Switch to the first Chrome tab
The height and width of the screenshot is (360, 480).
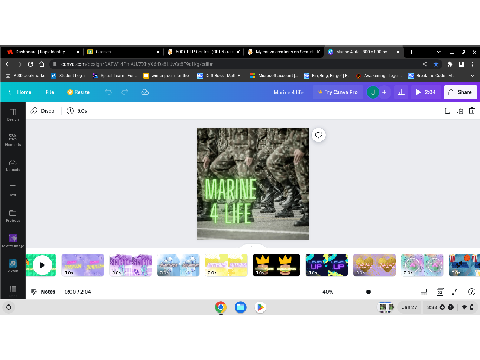click(42, 52)
